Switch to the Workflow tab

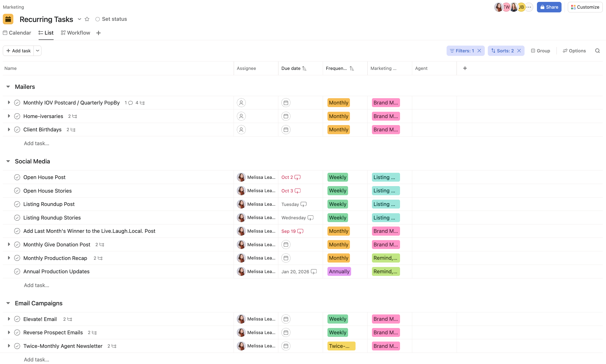tap(75, 33)
